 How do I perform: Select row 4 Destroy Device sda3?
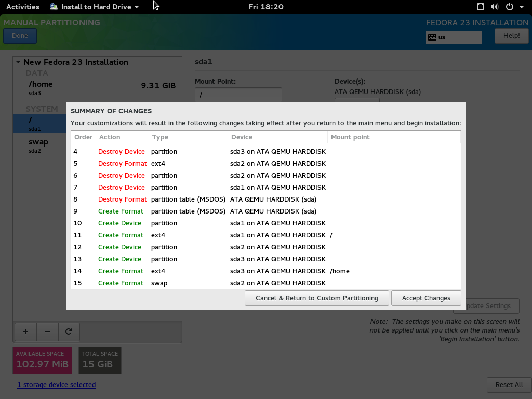[265, 151]
